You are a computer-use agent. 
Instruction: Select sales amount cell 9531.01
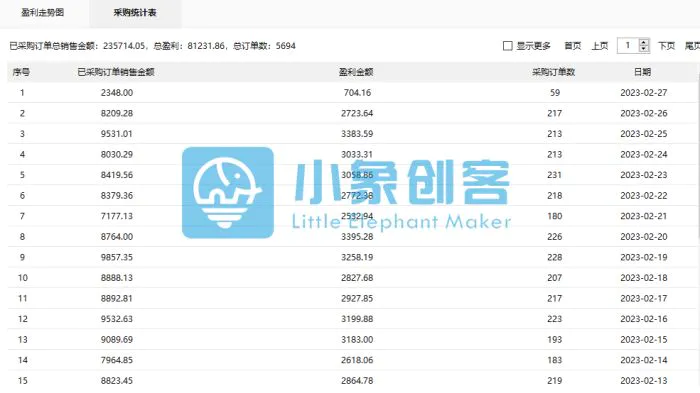tap(117, 134)
